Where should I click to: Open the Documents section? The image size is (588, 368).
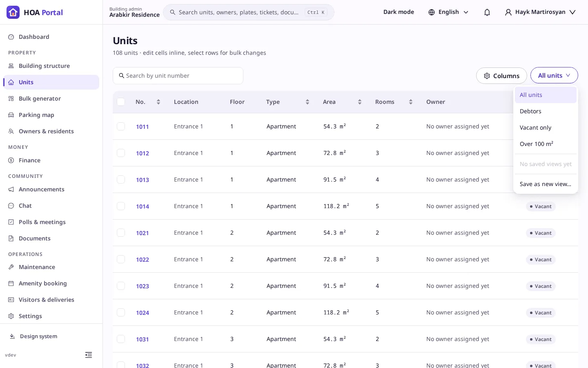[51, 238]
